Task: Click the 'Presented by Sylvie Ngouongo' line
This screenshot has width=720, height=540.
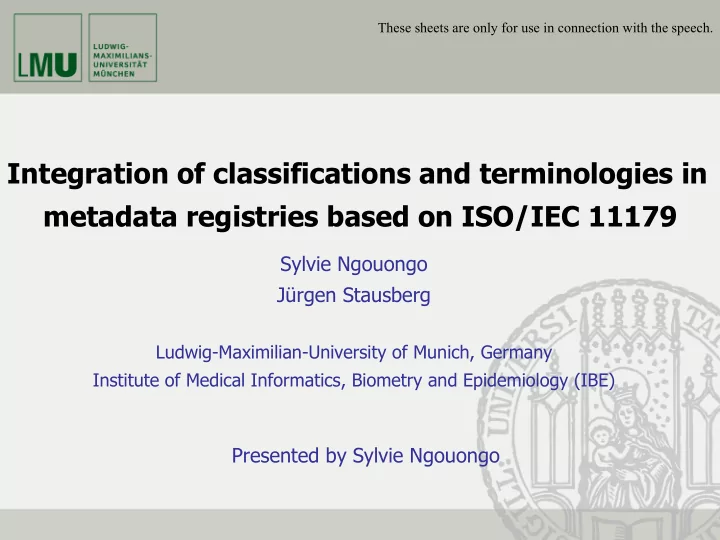Action: (x=366, y=456)
